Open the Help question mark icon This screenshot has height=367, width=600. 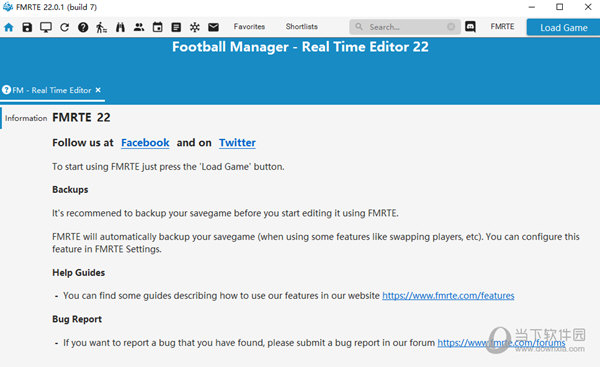pos(83,27)
